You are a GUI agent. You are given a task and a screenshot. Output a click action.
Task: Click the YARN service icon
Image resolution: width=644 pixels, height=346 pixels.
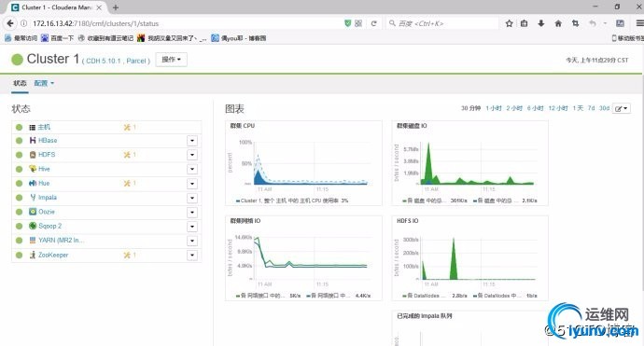[x=33, y=240]
